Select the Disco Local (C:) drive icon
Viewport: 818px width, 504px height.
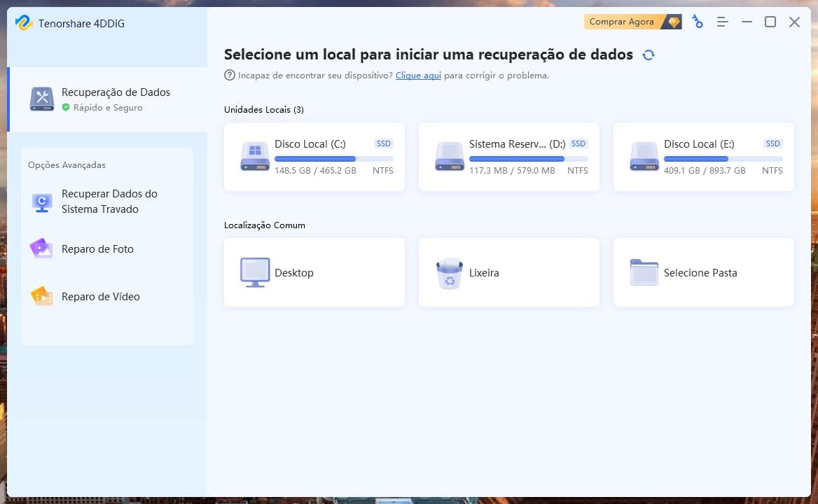click(x=255, y=157)
